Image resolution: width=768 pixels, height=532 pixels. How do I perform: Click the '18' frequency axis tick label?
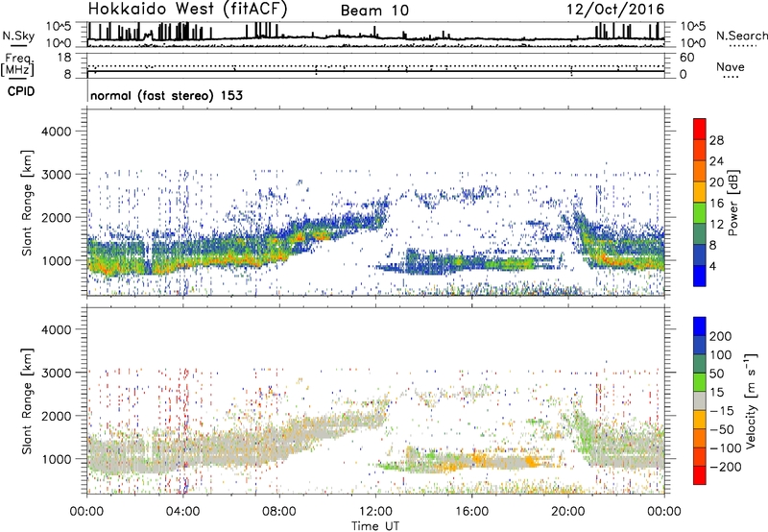pyautogui.click(x=64, y=58)
